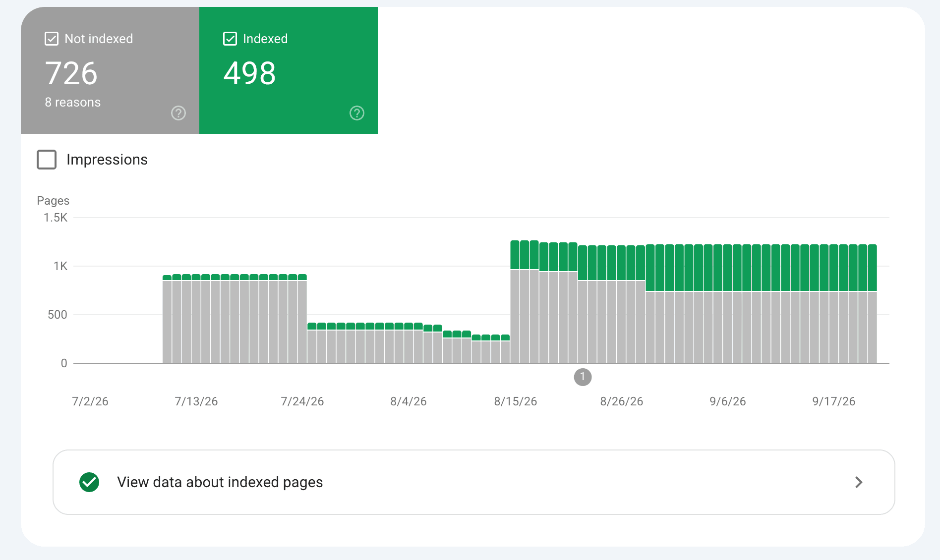Click the 9/17/26 date axis label

834,401
